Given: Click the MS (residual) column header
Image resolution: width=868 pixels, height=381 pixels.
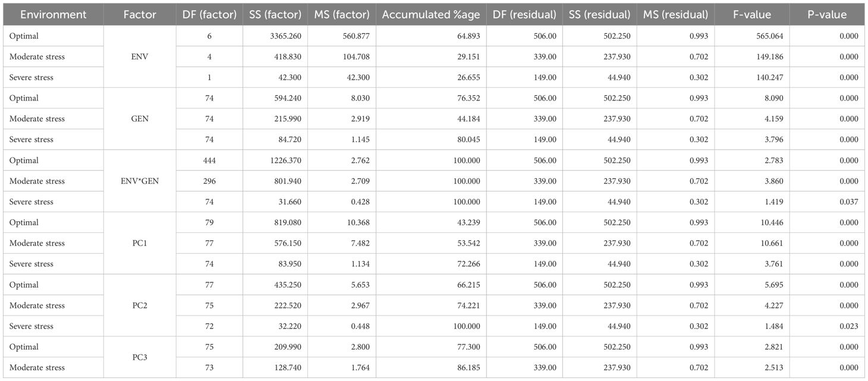Looking at the screenshot, I should [x=677, y=15].
